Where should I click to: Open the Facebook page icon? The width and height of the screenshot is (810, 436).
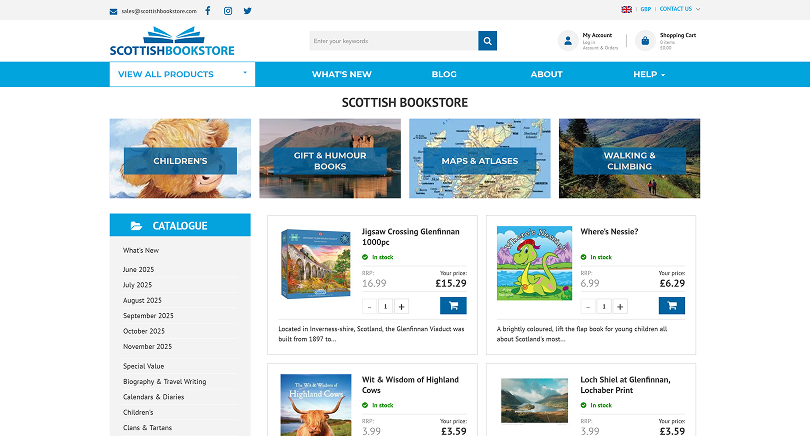[207, 10]
